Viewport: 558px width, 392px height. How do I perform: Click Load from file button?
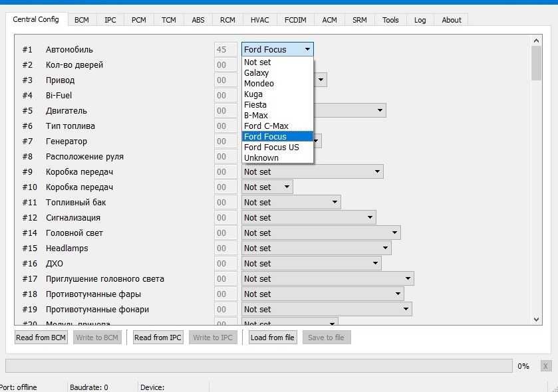(272, 338)
